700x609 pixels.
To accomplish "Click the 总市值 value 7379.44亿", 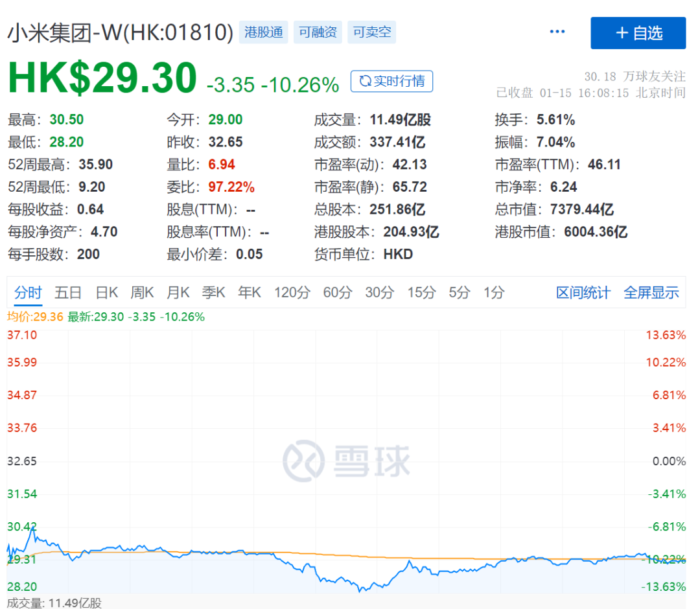I will pyautogui.click(x=581, y=209).
